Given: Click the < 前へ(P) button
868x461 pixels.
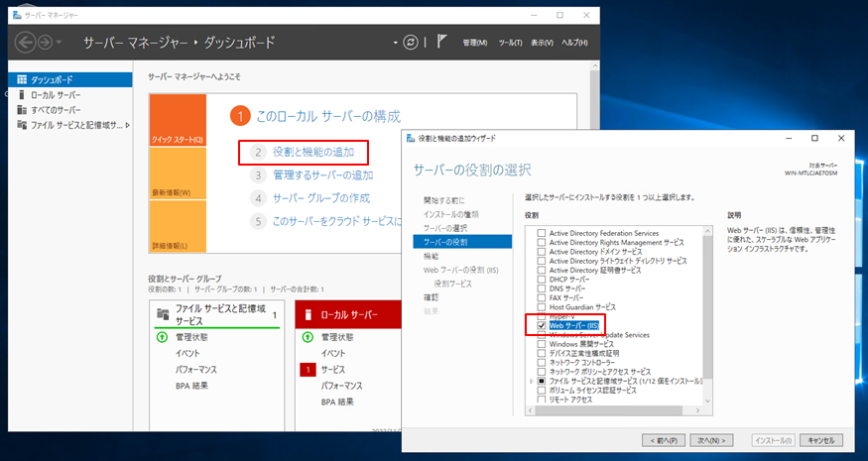Looking at the screenshot, I should pyautogui.click(x=664, y=440).
